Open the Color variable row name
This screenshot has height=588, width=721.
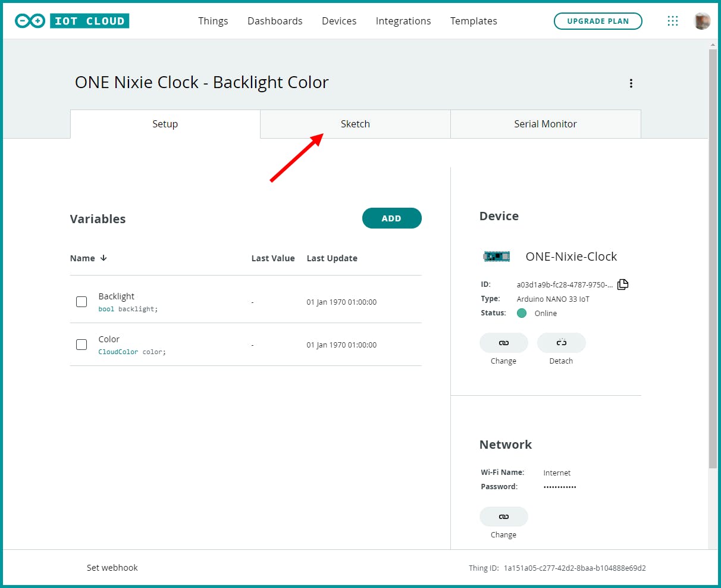[109, 339]
